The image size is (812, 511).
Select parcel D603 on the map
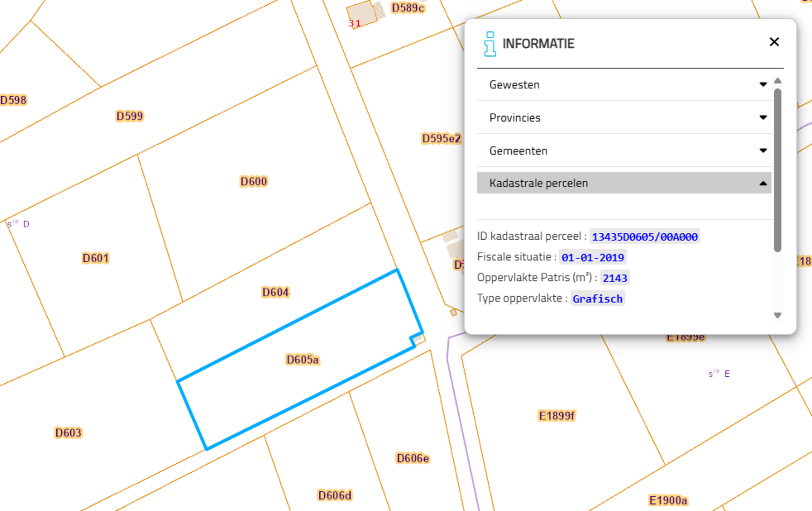tap(68, 433)
